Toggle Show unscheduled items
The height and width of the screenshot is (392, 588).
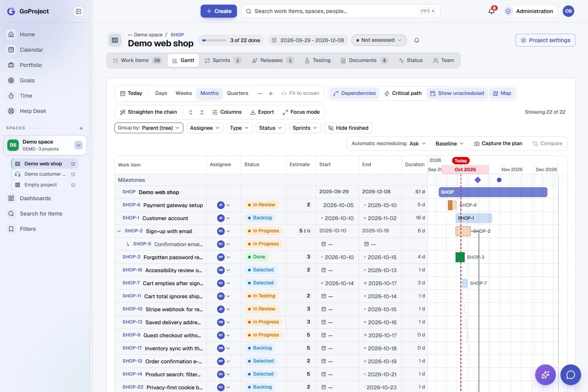[457, 93]
